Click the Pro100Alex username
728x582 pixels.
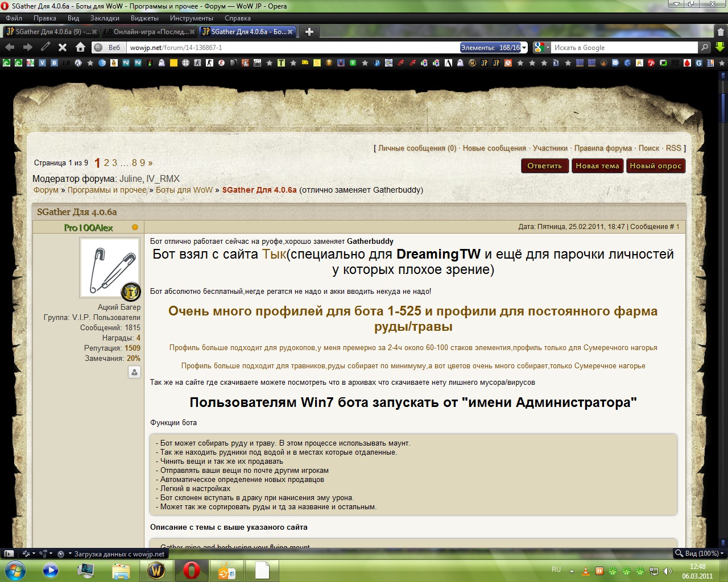pyautogui.click(x=89, y=227)
